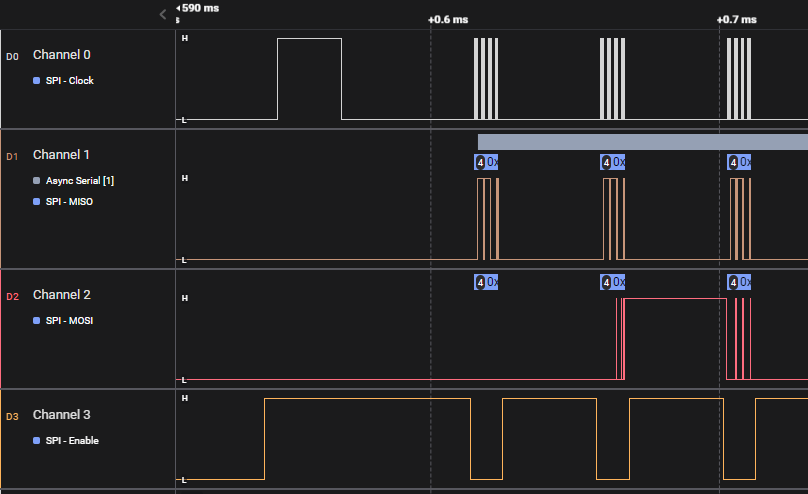
Task: Click the D1 channel identifier
Action: (12, 157)
